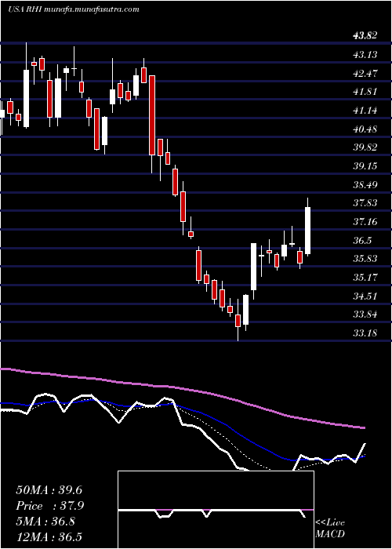
Task: Click the '50MA : 39.6' readout
Action: pyautogui.click(x=49, y=490)
